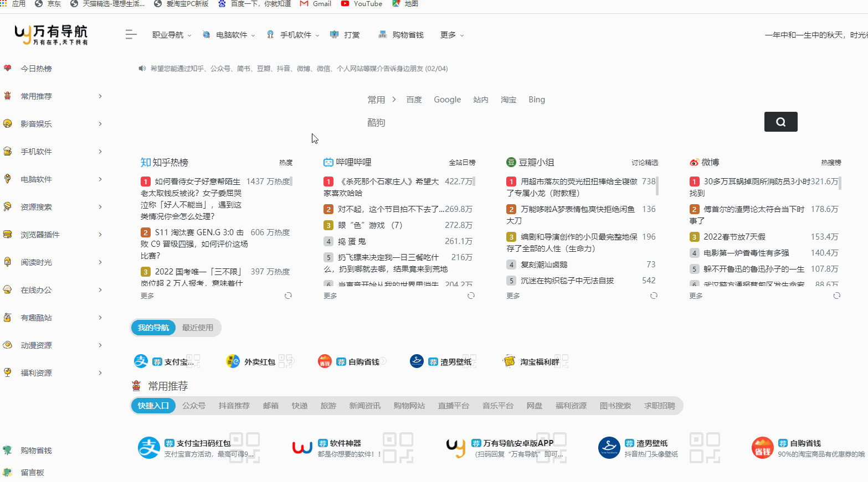Click the 豆瓣小组 list scrollbar
Image resolution: width=868 pixels, height=482 pixels.
coord(657,186)
